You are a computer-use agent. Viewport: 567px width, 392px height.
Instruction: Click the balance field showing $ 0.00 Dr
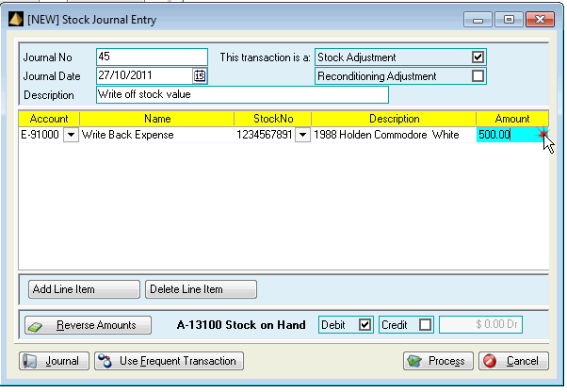point(480,324)
